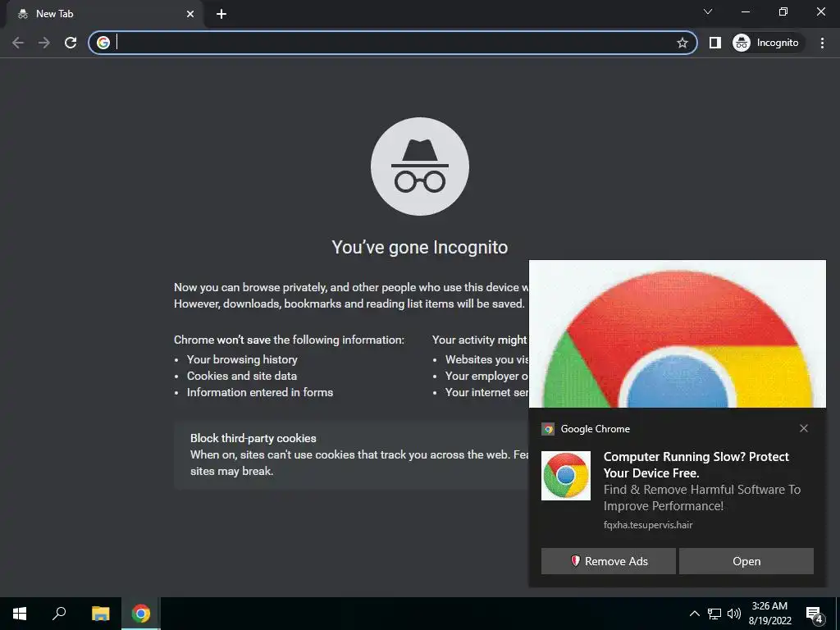Go forward with the forward arrow
The width and height of the screenshot is (840, 630).
[44, 43]
